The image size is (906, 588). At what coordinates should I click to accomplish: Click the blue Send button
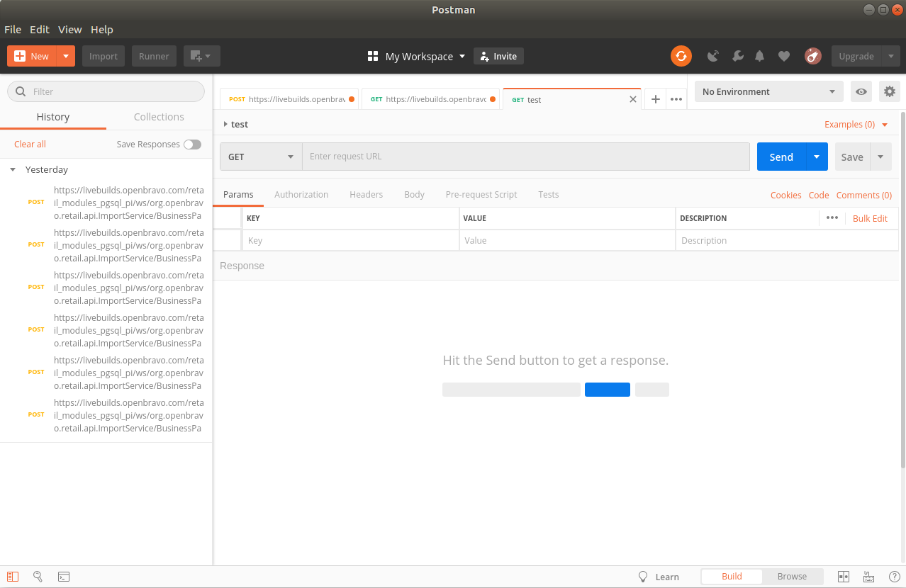click(x=781, y=157)
